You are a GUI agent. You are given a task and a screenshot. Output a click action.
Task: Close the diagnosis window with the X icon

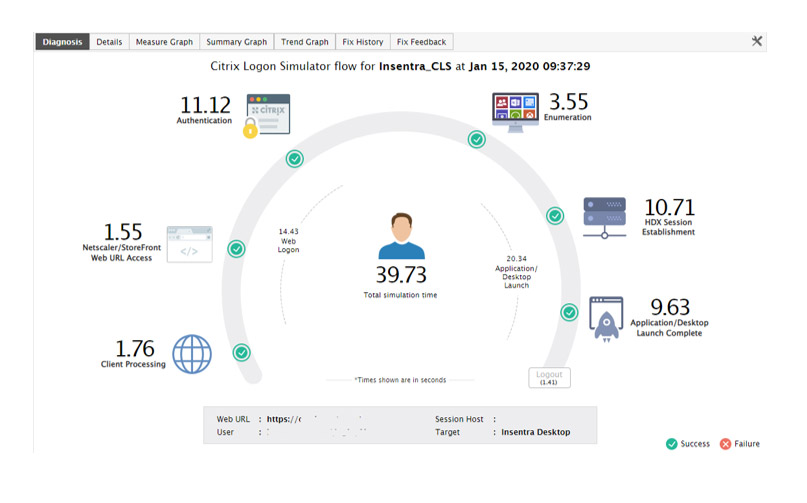[x=757, y=41]
